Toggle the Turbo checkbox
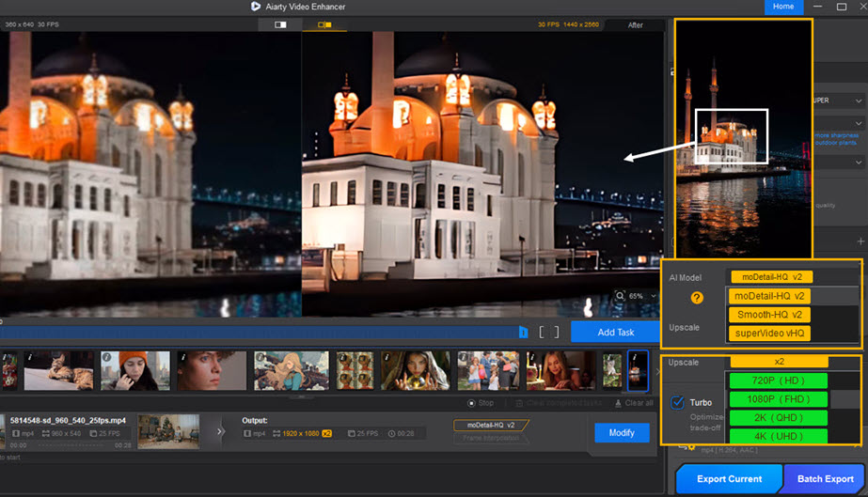This screenshot has height=497, width=868. pos(678,402)
